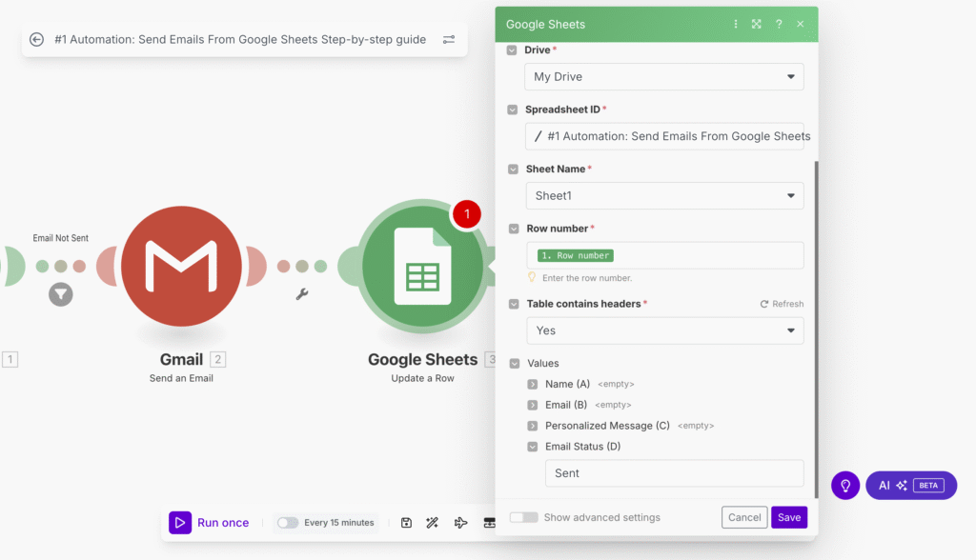Click Save in the Google Sheets panel
Image resolution: width=976 pixels, height=560 pixels.
pos(789,517)
